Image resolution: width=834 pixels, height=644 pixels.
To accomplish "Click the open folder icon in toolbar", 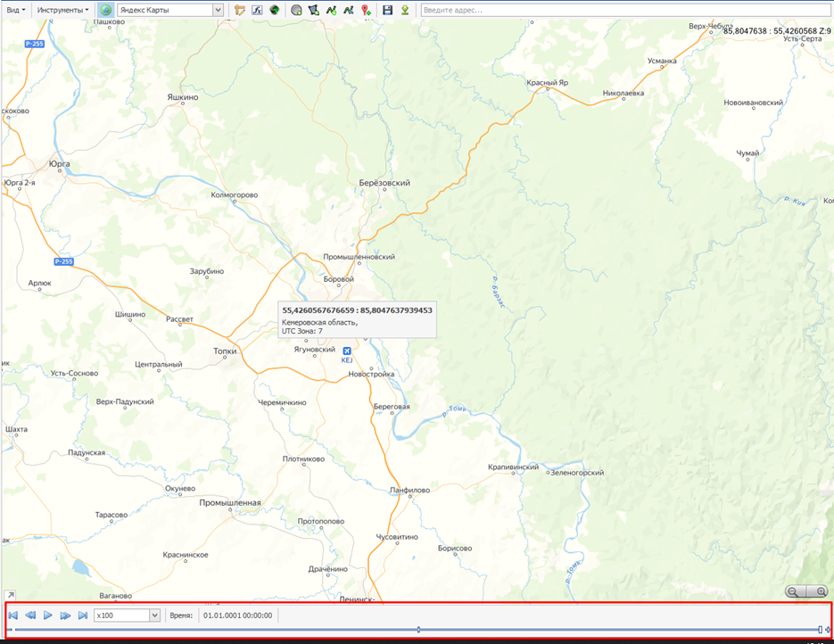I will pos(239,10).
